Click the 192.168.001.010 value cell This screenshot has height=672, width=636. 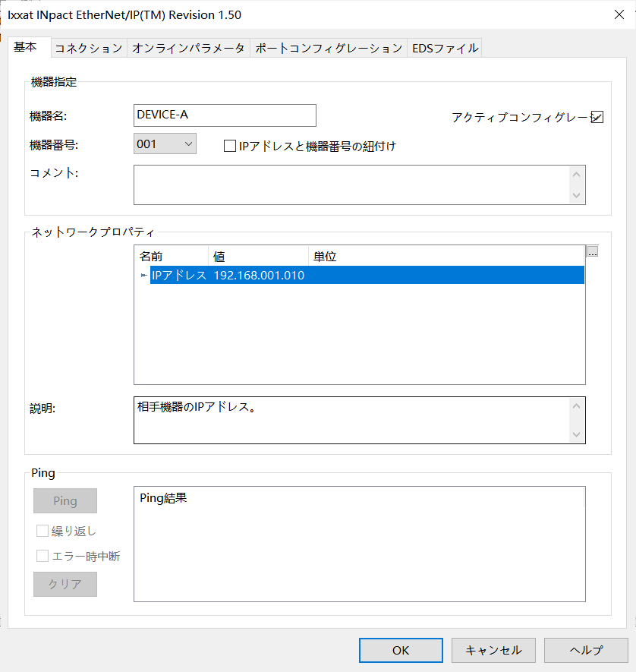tap(259, 275)
